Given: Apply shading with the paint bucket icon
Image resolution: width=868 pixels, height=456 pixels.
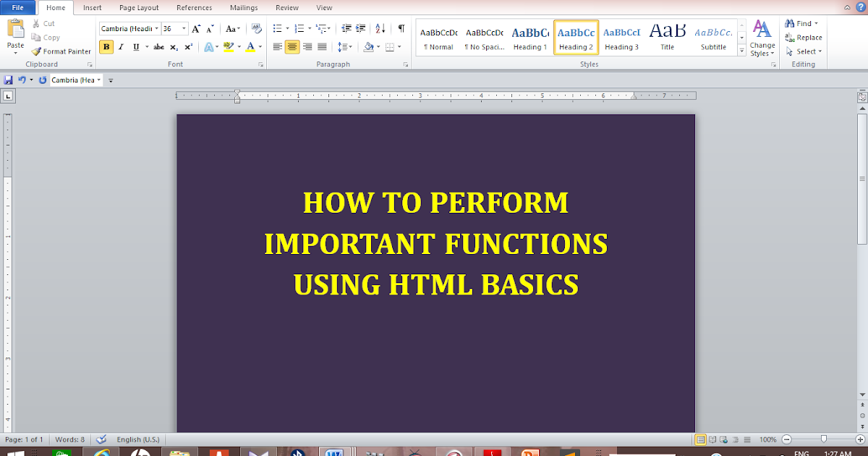Looking at the screenshot, I should tap(368, 46).
